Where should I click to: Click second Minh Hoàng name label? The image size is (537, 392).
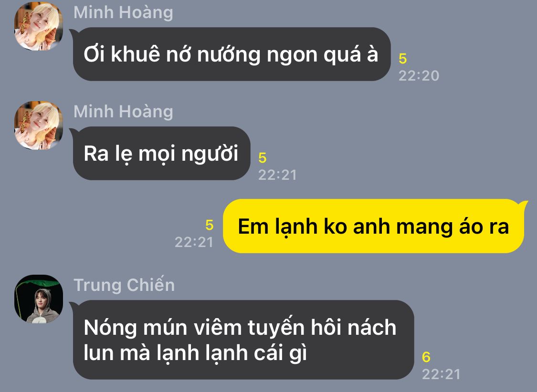coord(123,112)
